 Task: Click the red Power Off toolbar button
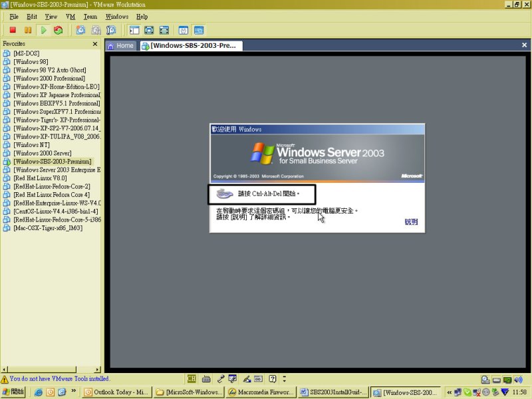click(x=13, y=30)
